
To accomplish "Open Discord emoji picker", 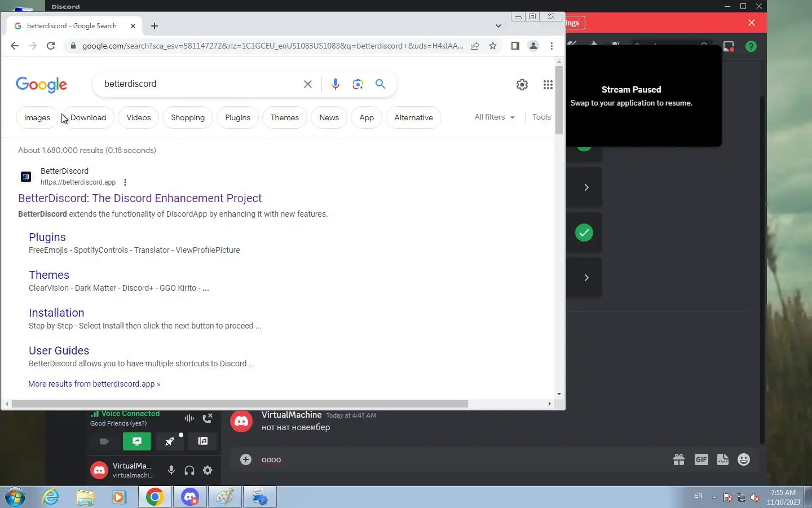I will point(744,459).
